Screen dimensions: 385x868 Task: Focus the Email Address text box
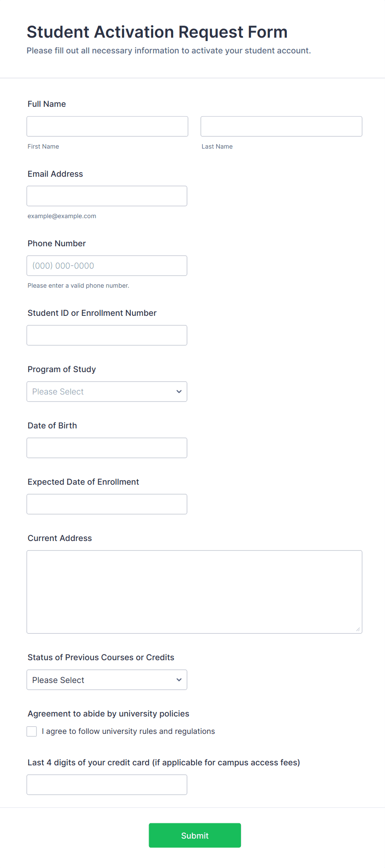[x=107, y=196]
